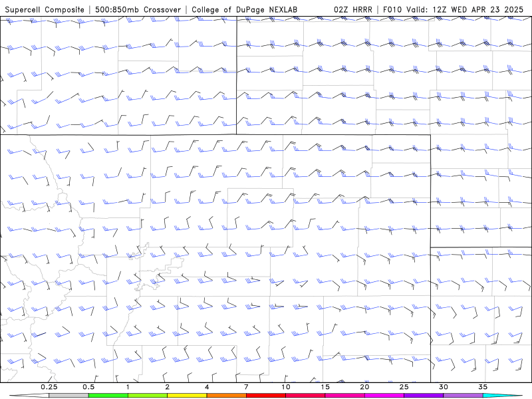
Task: Click the '10' colorbar label
Action: (286, 387)
